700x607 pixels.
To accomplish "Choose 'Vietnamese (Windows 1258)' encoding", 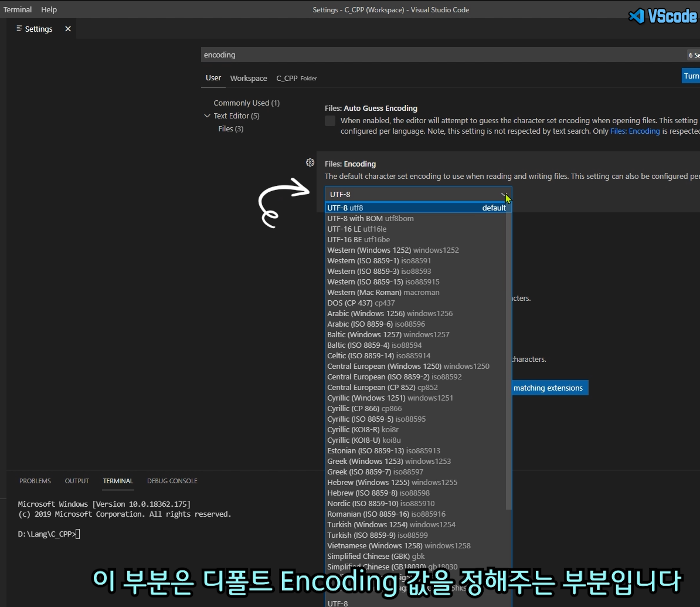I will 416,546.
